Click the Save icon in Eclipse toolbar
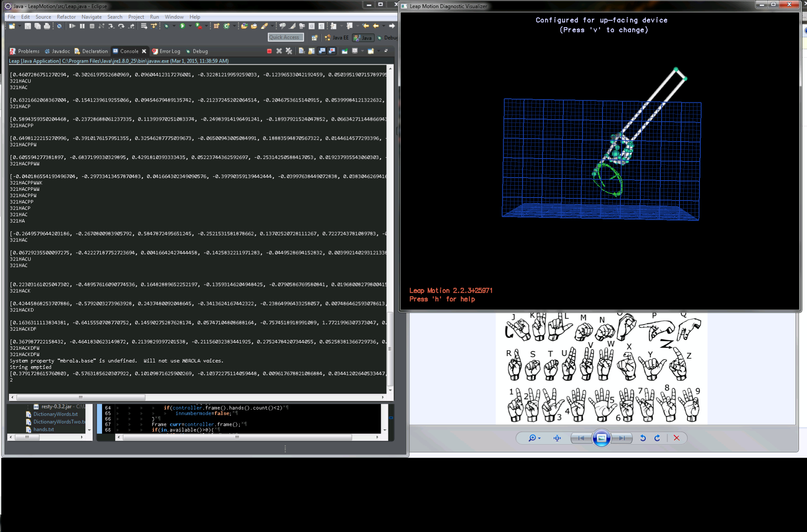The height and width of the screenshot is (532, 807). coord(28,26)
